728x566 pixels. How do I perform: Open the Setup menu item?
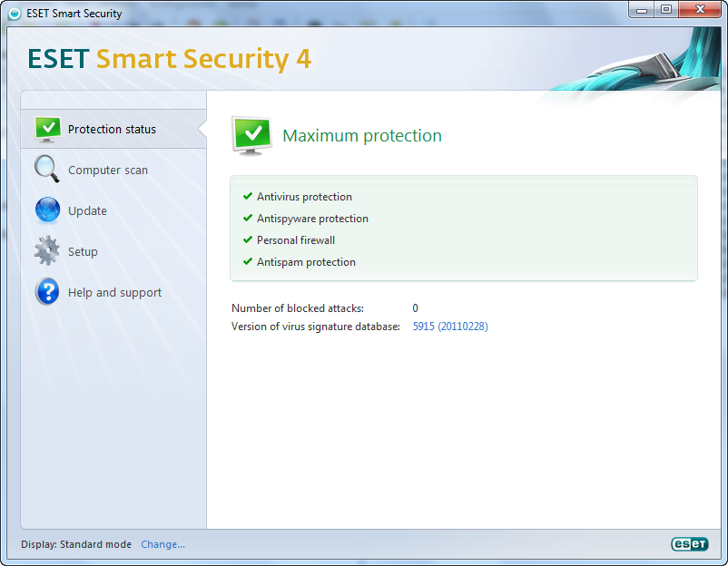click(83, 252)
